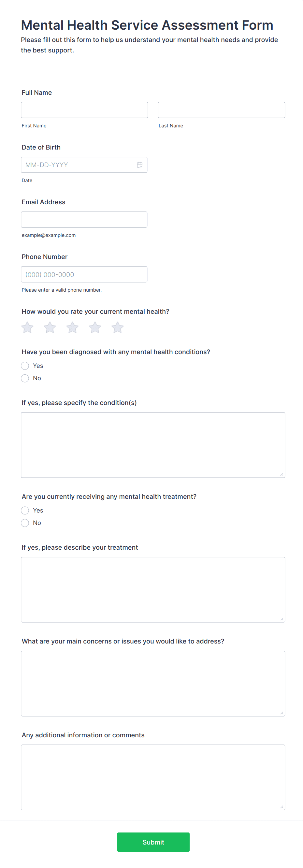The width and height of the screenshot is (303, 868).
Task: Select No for currently receiving treatment
Action: pyautogui.click(x=25, y=523)
